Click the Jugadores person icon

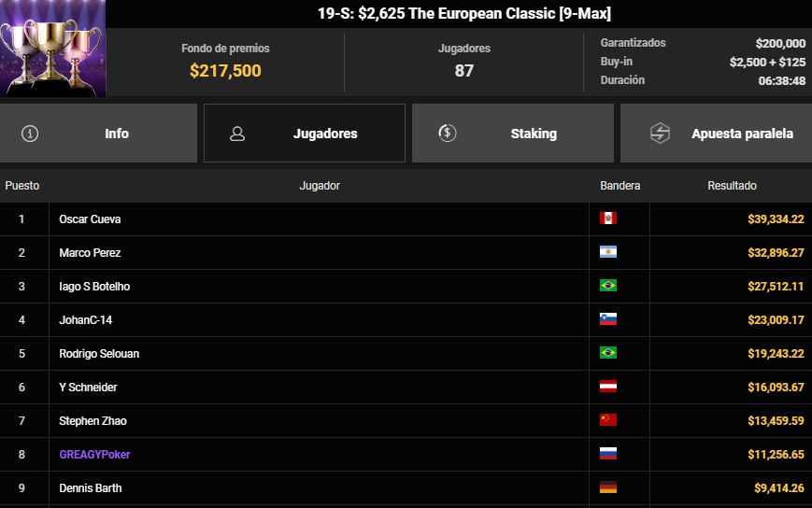(x=237, y=134)
